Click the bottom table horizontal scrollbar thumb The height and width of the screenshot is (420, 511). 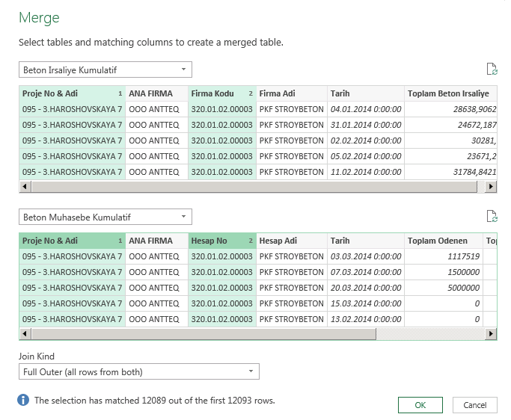204,334
